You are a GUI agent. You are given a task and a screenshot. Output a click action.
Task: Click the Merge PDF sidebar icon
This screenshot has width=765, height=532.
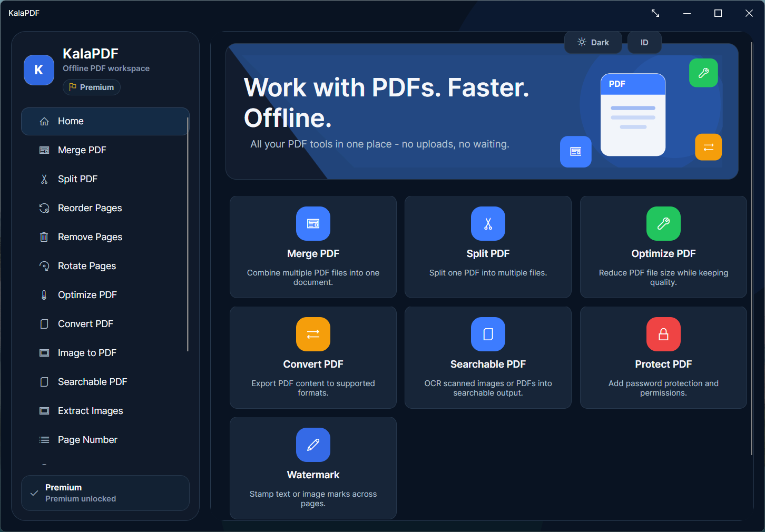click(x=44, y=150)
